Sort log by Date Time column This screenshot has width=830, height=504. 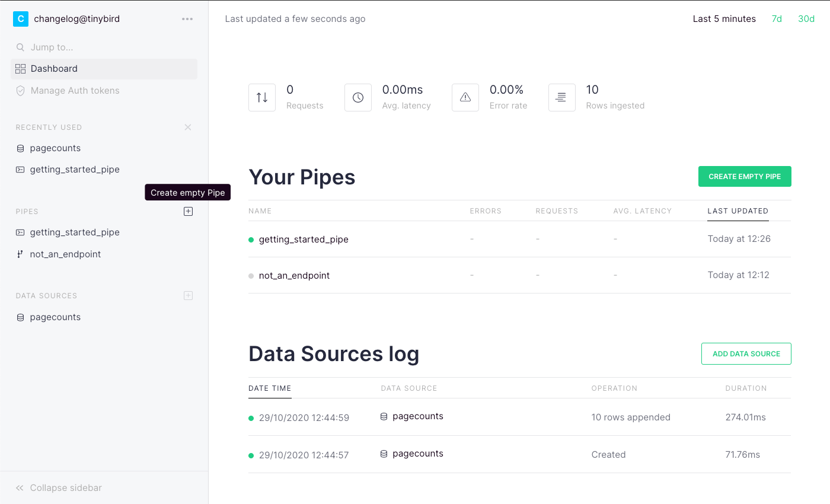(270, 388)
